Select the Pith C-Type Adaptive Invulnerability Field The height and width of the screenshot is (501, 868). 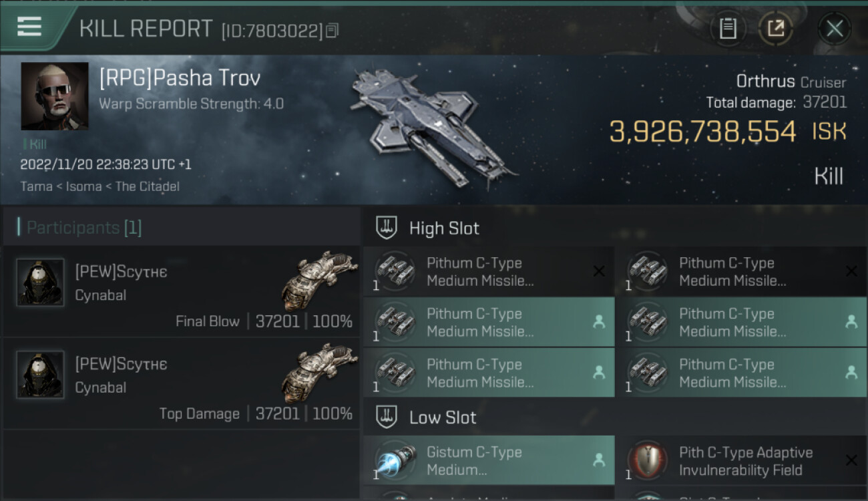point(741,460)
